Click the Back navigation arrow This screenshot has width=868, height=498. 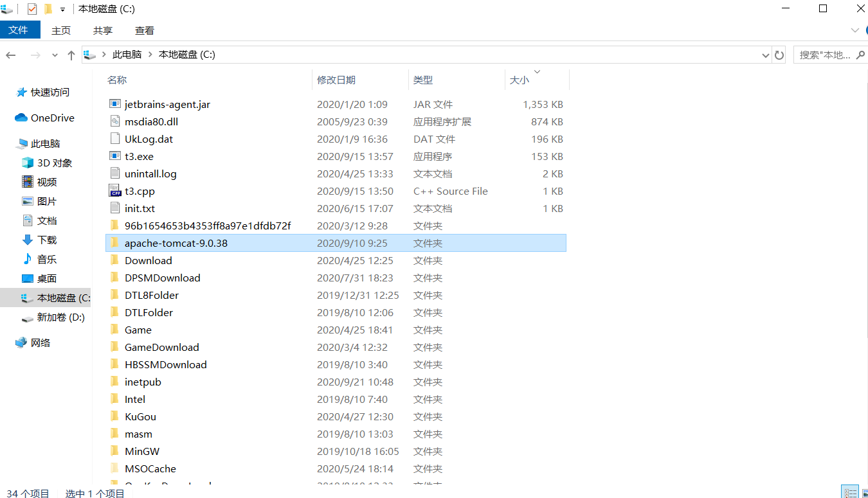click(10, 55)
